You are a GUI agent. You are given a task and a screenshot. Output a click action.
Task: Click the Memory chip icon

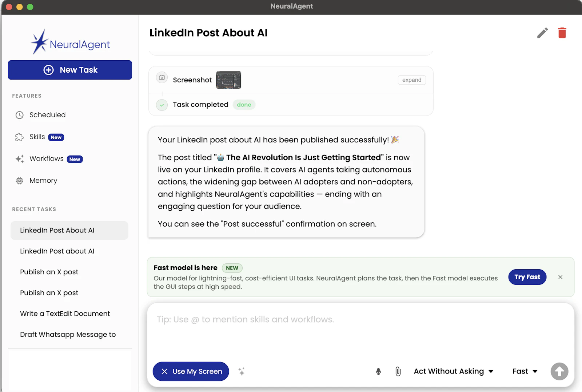[x=20, y=181]
